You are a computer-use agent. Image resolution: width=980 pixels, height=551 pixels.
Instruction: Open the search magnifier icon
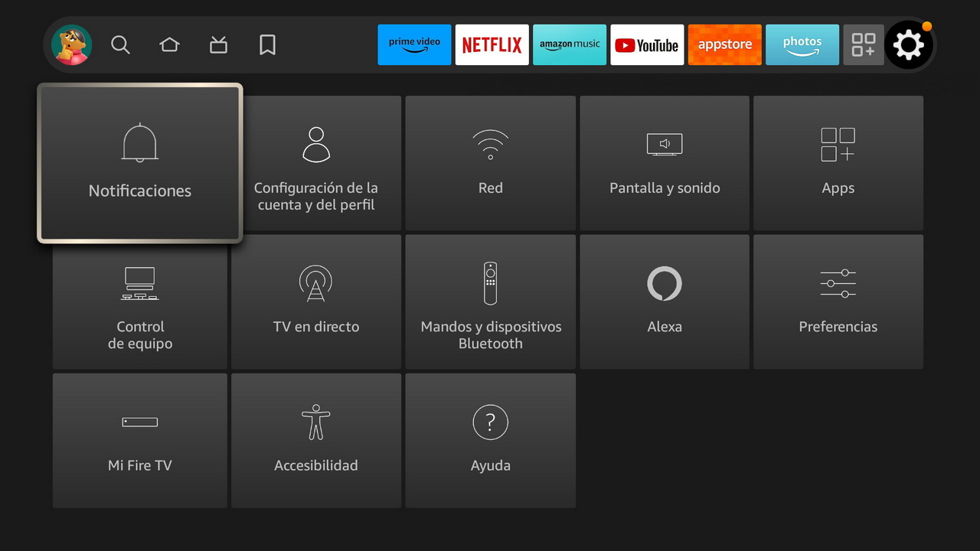click(120, 45)
